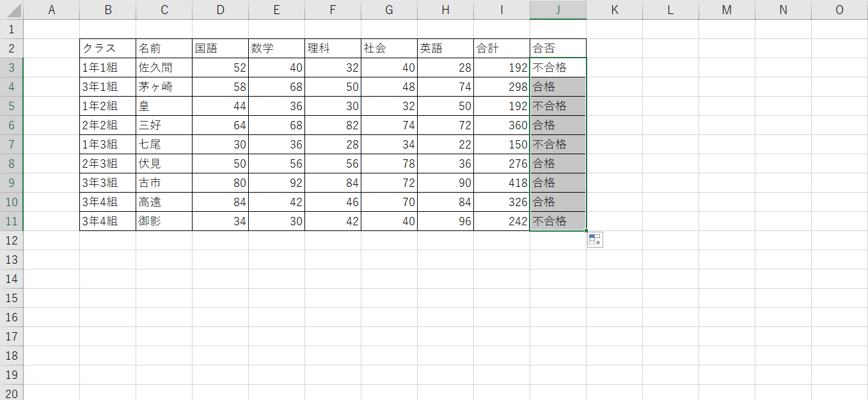Select total cell showing 326
Screen dimensions: 868x400
tap(501, 202)
